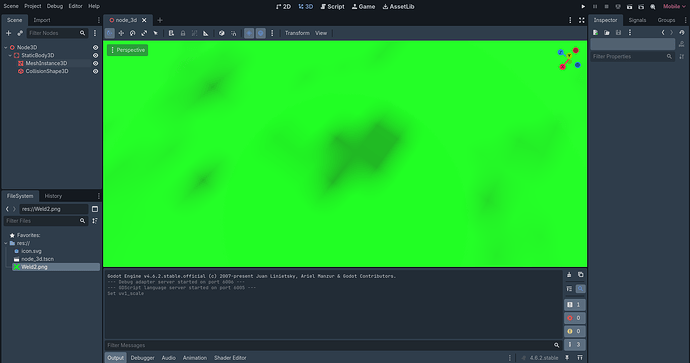Collapse the Node3D tree node

coord(6,48)
